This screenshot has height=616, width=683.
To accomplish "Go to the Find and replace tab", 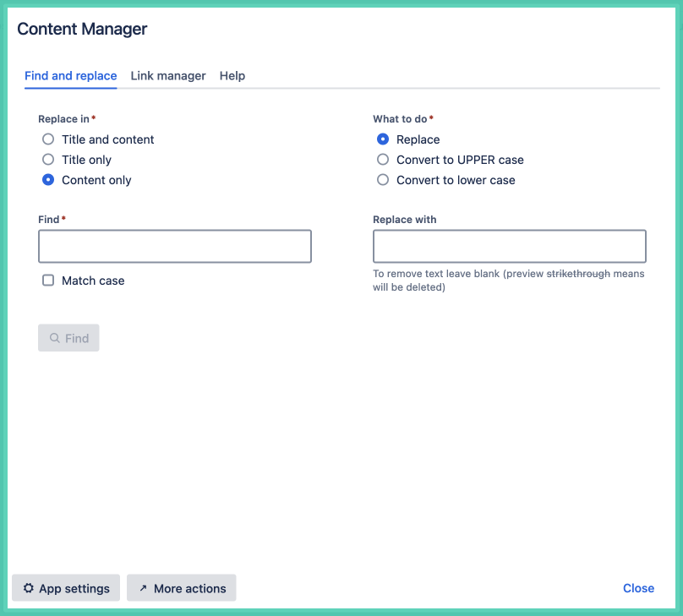I will tap(71, 76).
